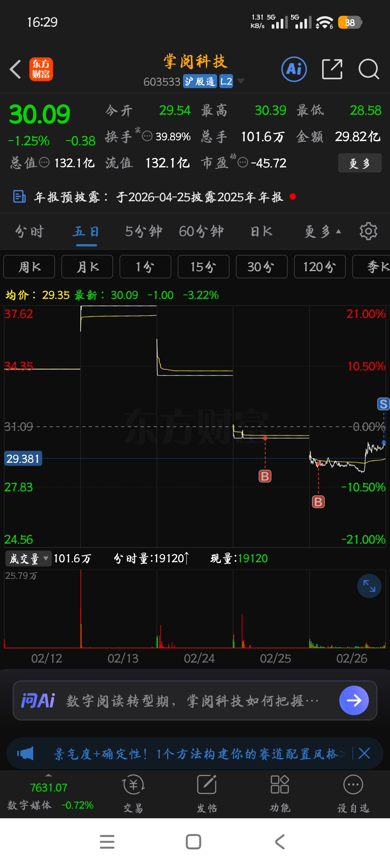Choose the 月K period

[87, 267]
